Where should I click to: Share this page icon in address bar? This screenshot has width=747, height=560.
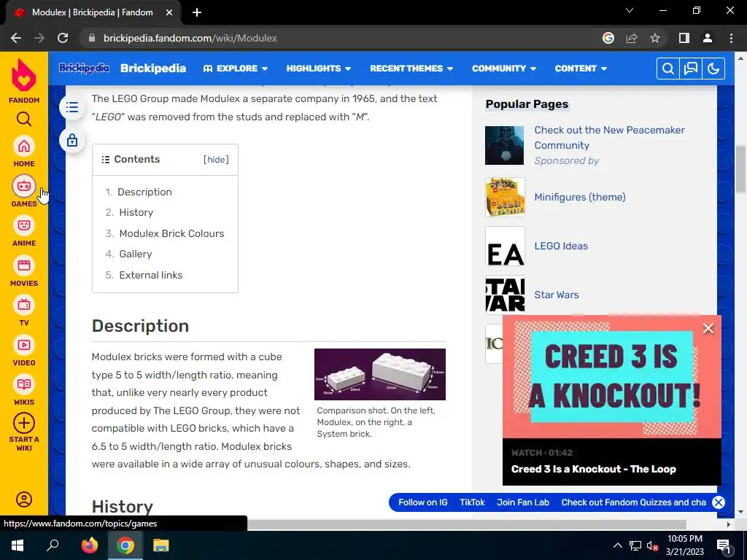coord(632,38)
